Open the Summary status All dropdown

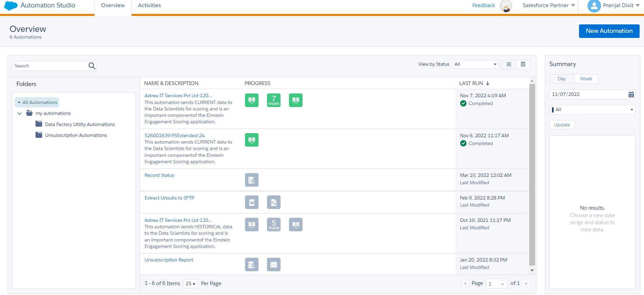[592, 110]
